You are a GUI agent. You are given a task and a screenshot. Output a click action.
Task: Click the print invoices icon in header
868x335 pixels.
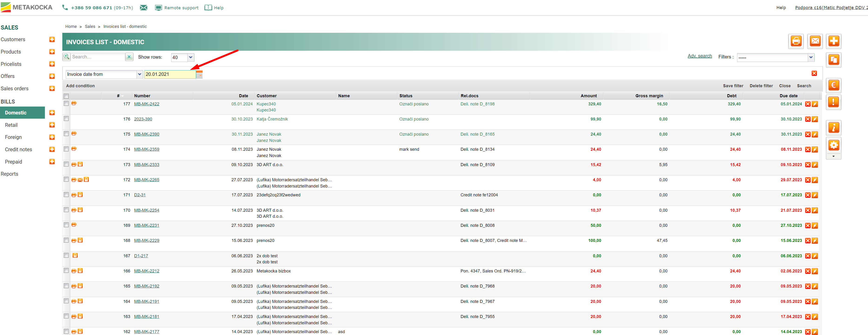796,41
